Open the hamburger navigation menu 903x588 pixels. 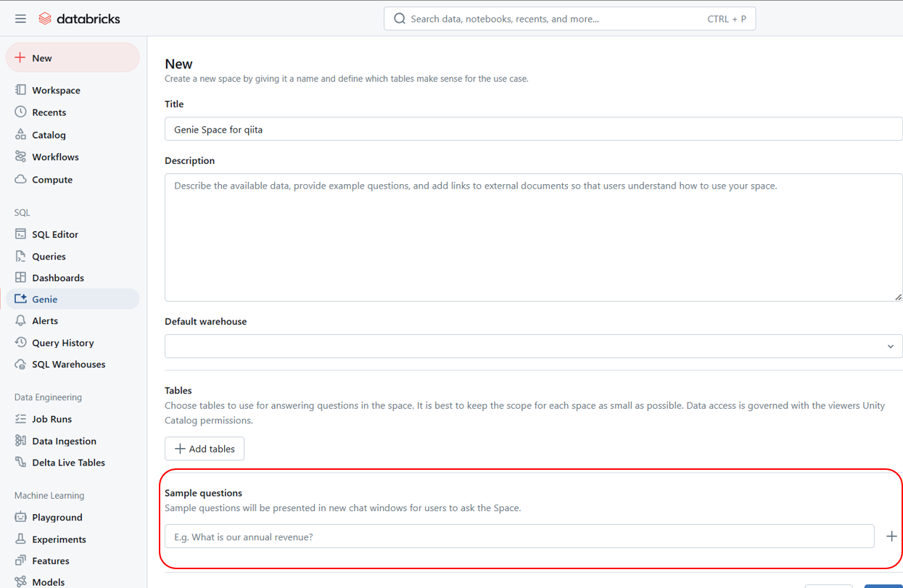(20, 19)
